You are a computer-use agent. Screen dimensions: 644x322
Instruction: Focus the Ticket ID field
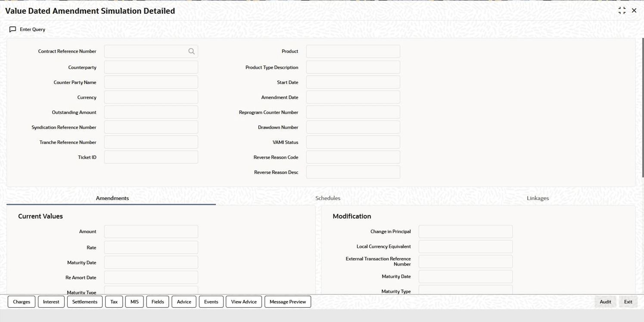click(151, 157)
